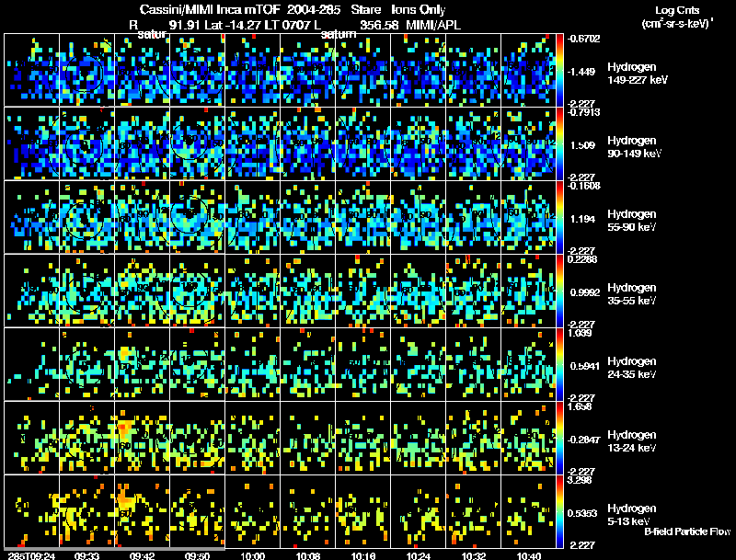Select the 09:42 time label
Screen dimensions: 736x560
(x=142, y=555)
